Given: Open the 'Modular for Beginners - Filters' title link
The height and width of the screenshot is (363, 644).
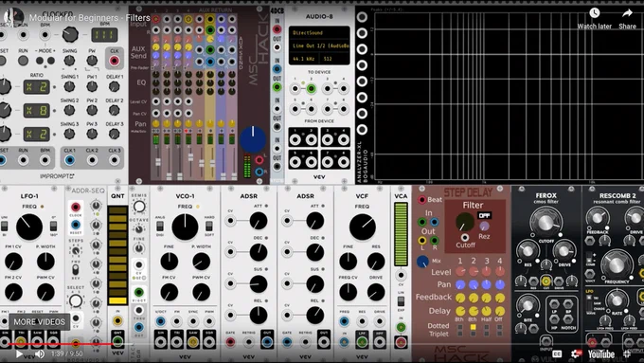Looking at the screenshot, I should pos(89,18).
